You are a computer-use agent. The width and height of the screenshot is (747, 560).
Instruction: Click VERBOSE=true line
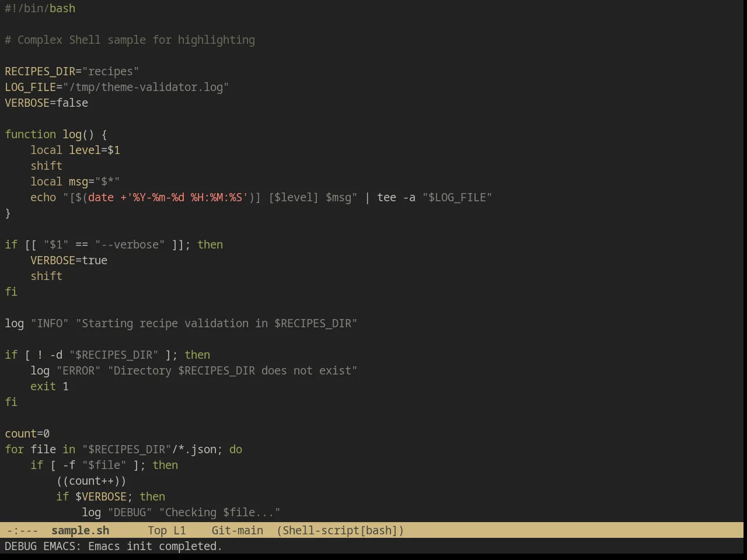pyautogui.click(x=69, y=261)
